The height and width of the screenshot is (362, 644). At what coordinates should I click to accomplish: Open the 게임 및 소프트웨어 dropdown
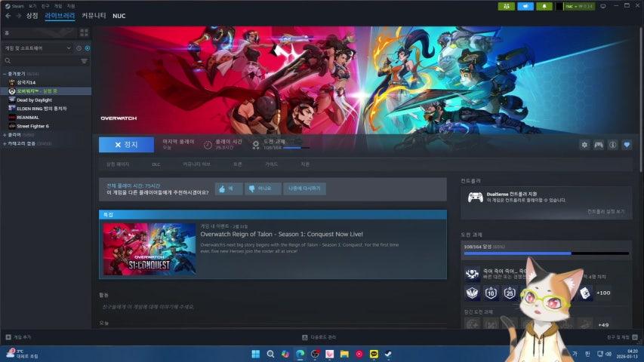click(x=38, y=48)
